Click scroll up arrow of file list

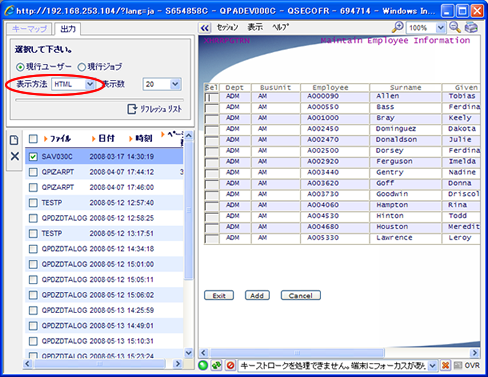click(x=189, y=135)
